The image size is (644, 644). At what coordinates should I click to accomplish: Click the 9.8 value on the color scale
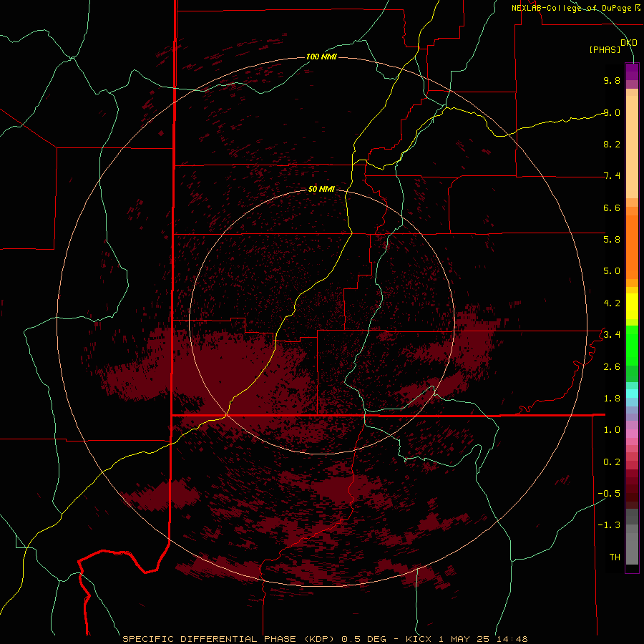coord(612,80)
